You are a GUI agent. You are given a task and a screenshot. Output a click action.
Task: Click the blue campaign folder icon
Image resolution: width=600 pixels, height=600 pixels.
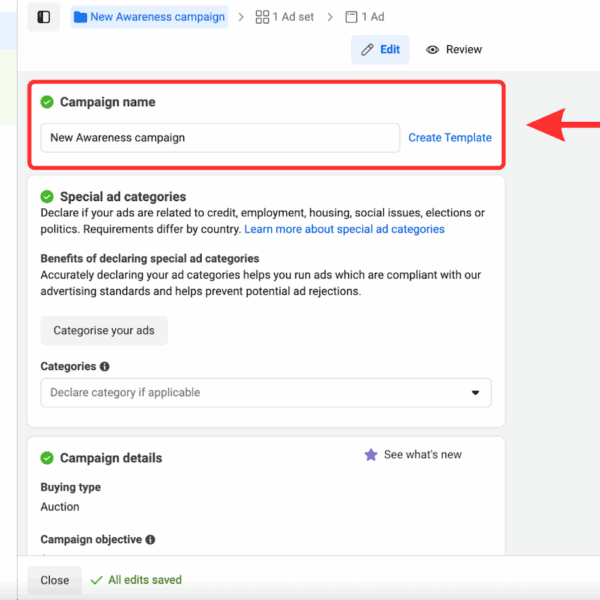[x=79, y=17]
